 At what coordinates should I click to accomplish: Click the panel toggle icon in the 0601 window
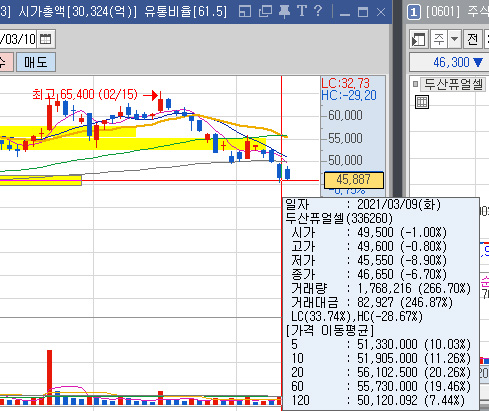click(x=418, y=40)
